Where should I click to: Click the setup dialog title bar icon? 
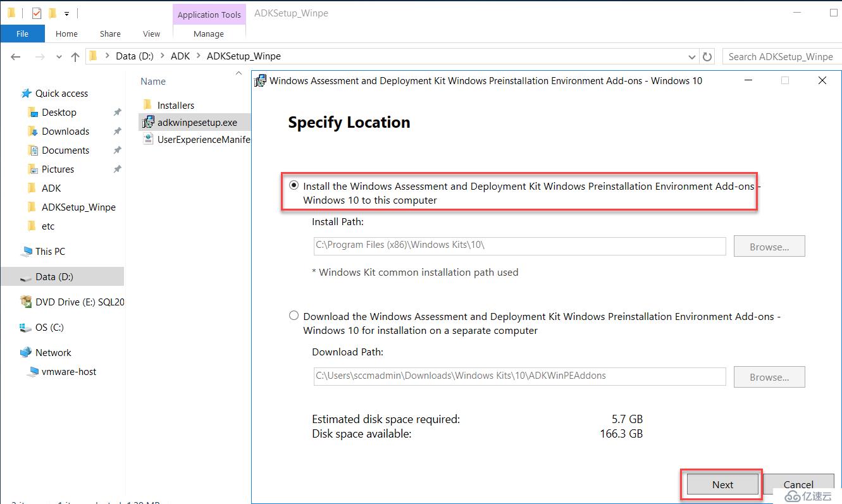[260, 80]
